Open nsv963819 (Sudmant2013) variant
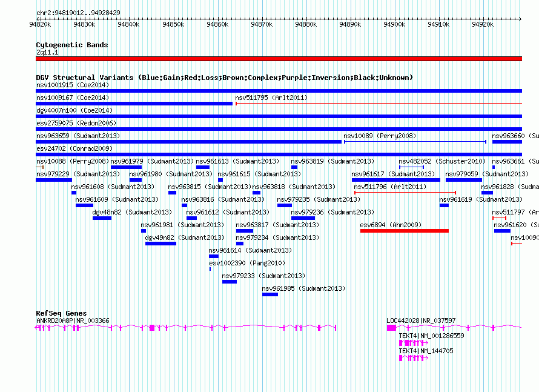This screenshot has height=392, width=539. coord(332,161)
